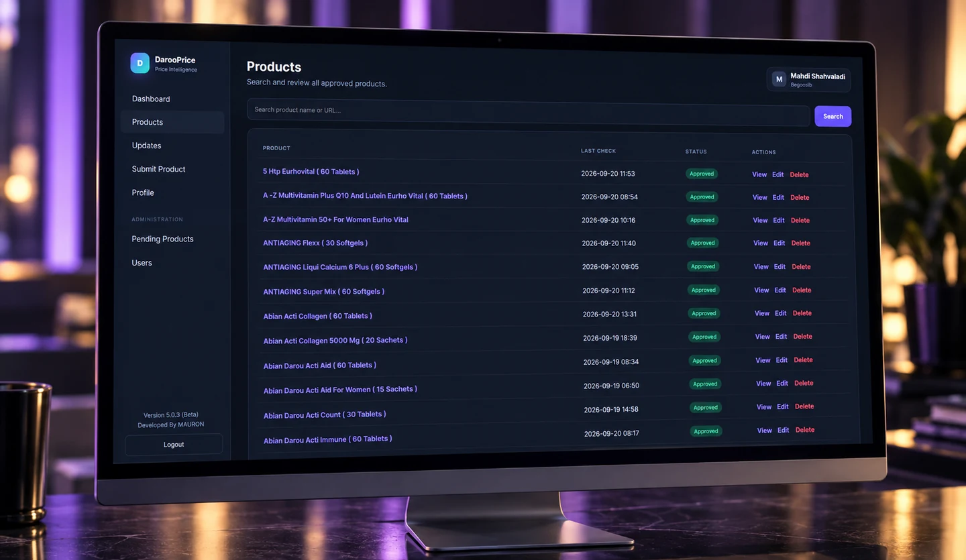Open the Dashboard menu item
966x560 pixels.
click(x=151, y=99)
